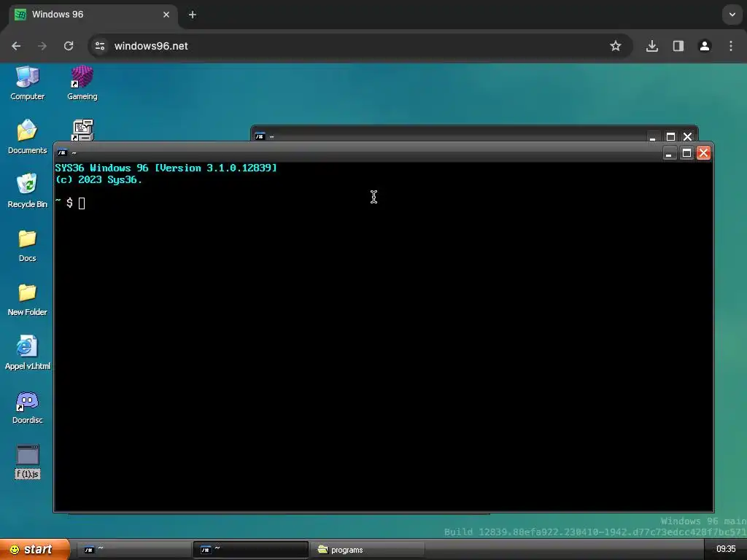Open the Recycle Bin icon

(27, 191)
